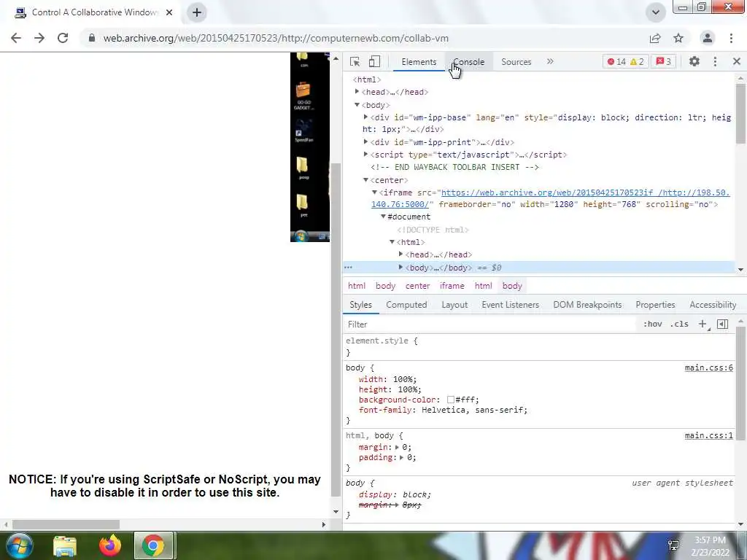Open the 3 issues counter badge
Screen dimensions: 747x560
point(664,61)
